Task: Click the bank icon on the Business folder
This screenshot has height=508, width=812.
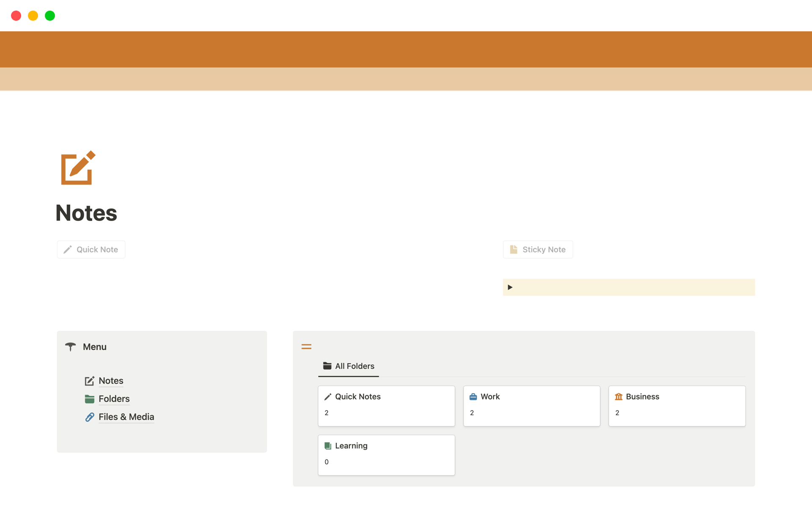Action: [x=619, y=397]
